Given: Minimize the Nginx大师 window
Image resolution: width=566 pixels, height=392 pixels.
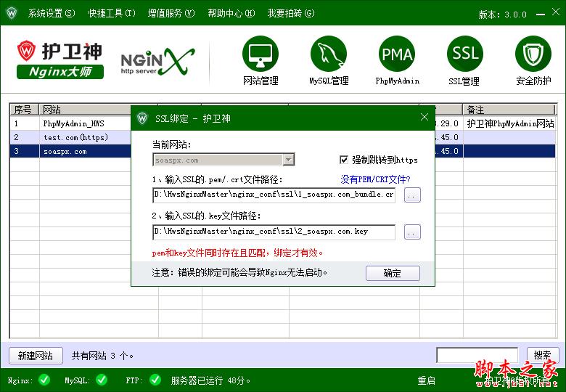Looking at the screenshot, I should coord(541,14).
